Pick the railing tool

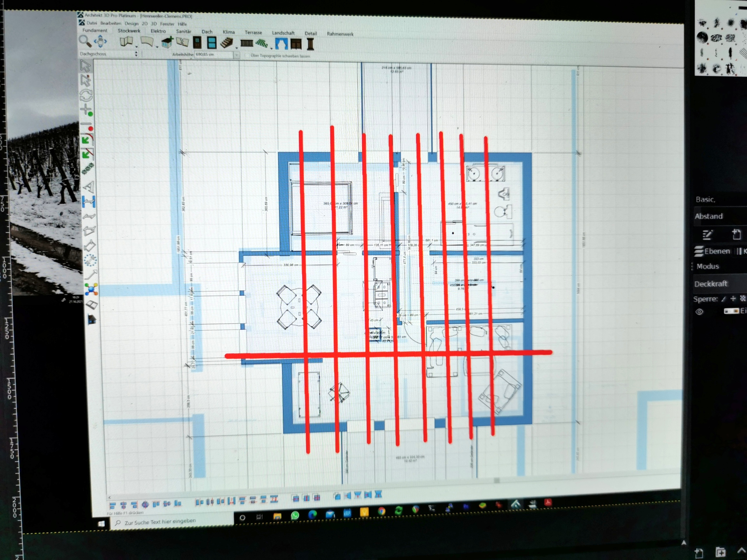247,43
